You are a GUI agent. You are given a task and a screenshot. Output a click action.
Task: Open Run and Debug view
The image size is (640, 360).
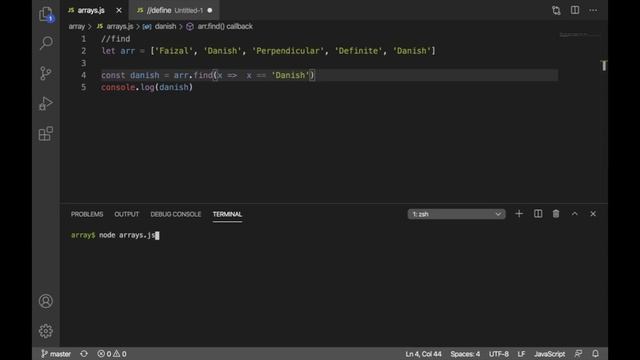click(46, 103)
